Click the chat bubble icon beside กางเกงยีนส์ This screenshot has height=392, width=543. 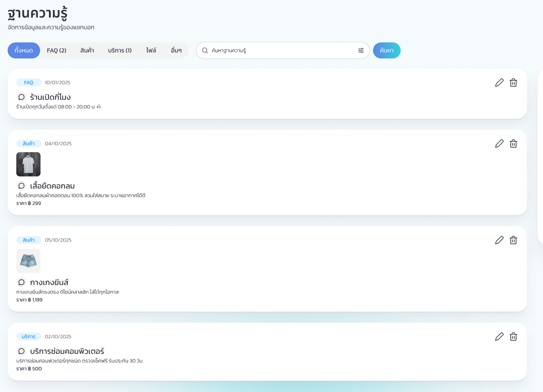pos(21,283)
